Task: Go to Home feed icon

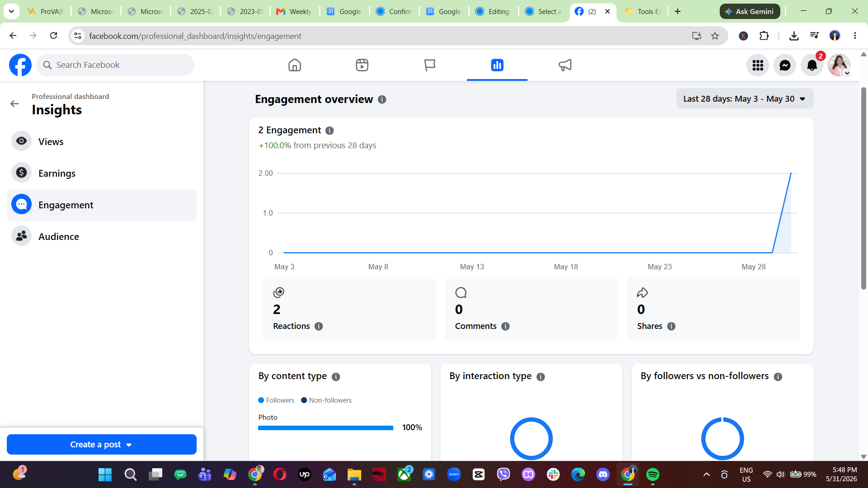Action: 295,65
